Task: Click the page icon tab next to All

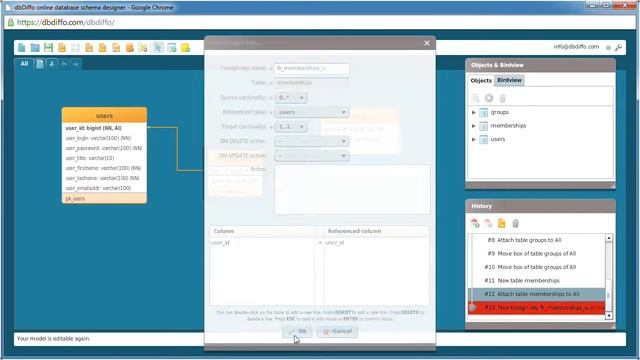Action: click(x=40, y=64)
